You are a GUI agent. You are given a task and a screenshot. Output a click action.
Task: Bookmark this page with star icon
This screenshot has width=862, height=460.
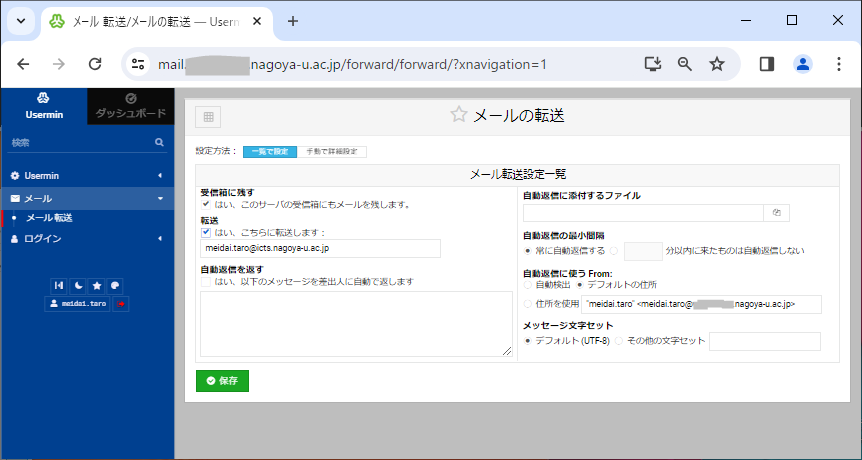point(716,64)
